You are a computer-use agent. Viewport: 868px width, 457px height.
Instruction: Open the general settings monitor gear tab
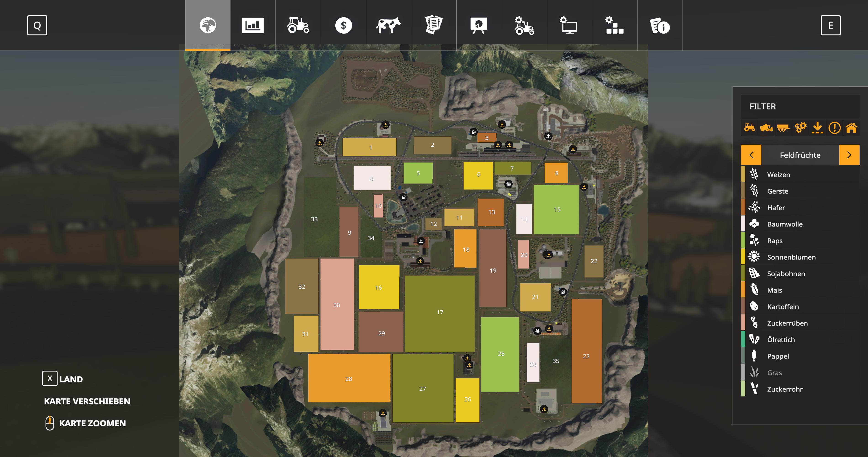[569, 25]
